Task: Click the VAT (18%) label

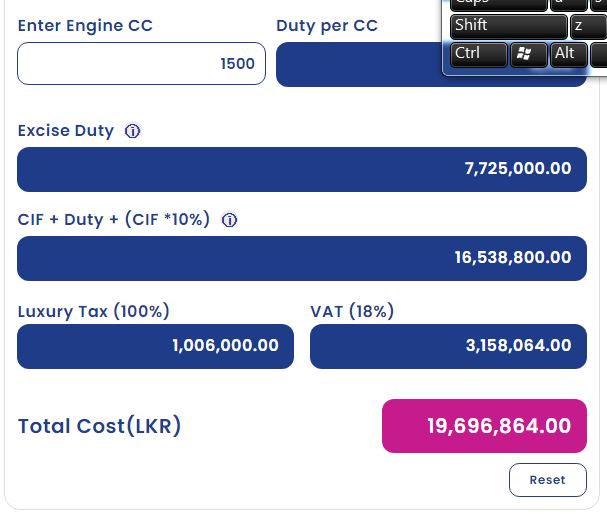Action: pyautogui.click(x=352, y=311)
